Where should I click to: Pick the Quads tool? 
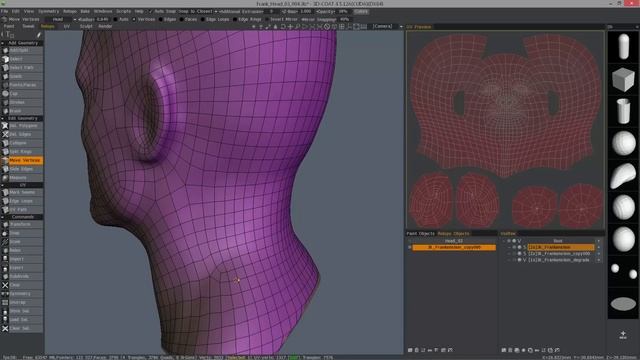click(x=22, y=76)
